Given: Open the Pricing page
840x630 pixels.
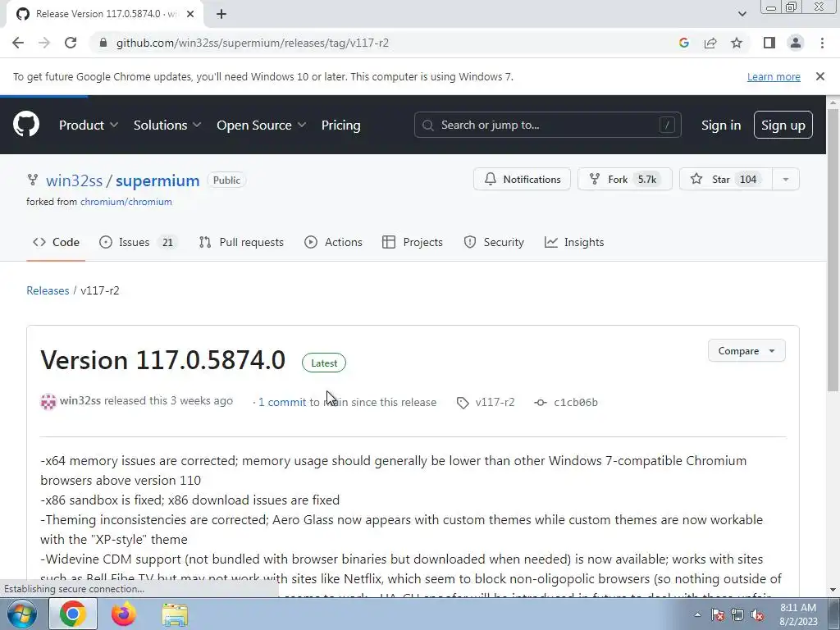Looking at the screenshot, I should [x=340, y=125].
